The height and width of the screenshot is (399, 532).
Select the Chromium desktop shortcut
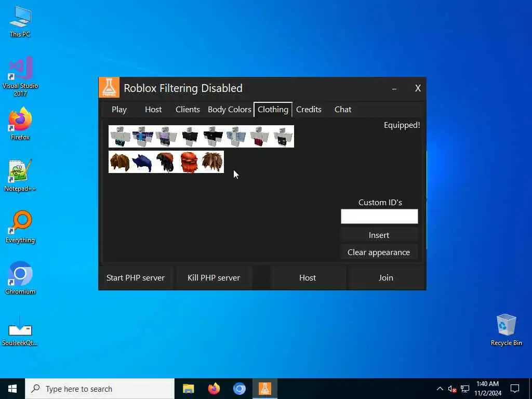[20, 277]
